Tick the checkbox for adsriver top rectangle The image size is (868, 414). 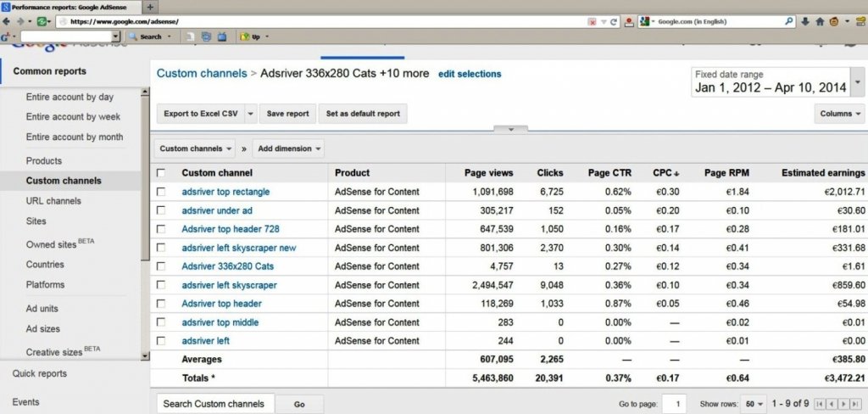[161, 193]
